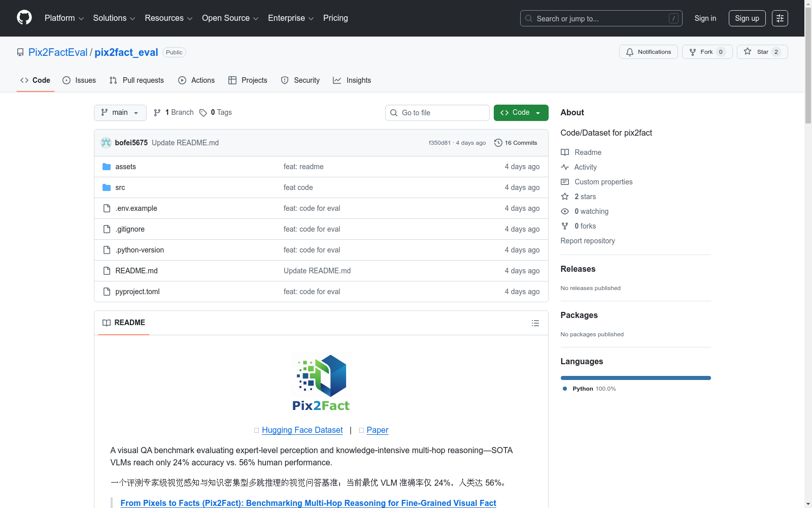Viewport: 812px width, 508px height.
Task: Open the Pricing page
Action: click(335, 18)
